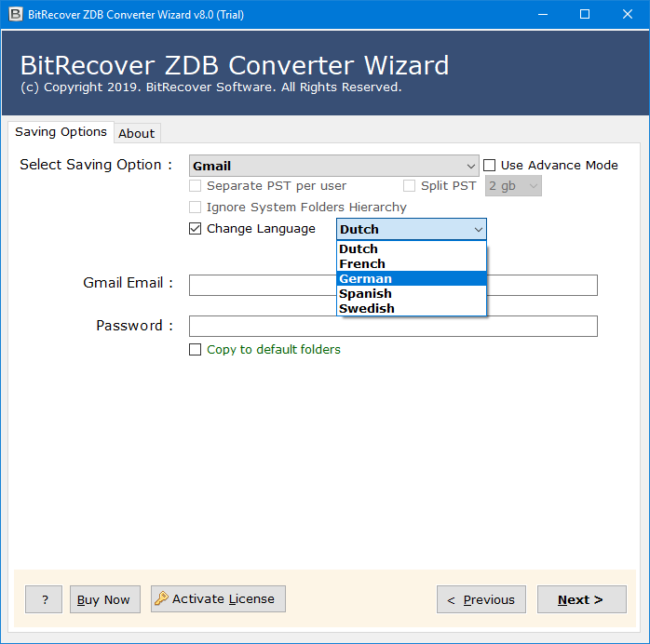Open the Select Saving Option dropdown showing Gmail
Image resolution: width=650 pixels, height=644 pixels.
coord(333,166)
